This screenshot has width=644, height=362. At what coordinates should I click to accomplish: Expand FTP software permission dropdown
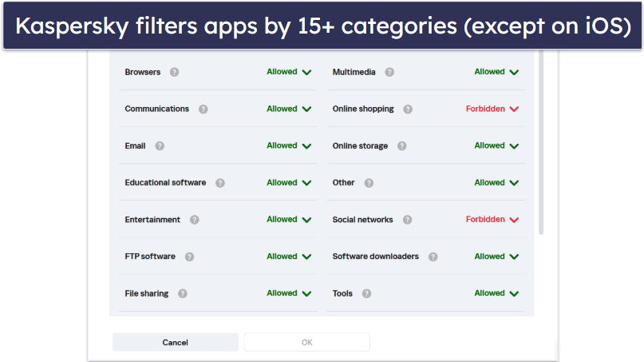tap(289, 257)
